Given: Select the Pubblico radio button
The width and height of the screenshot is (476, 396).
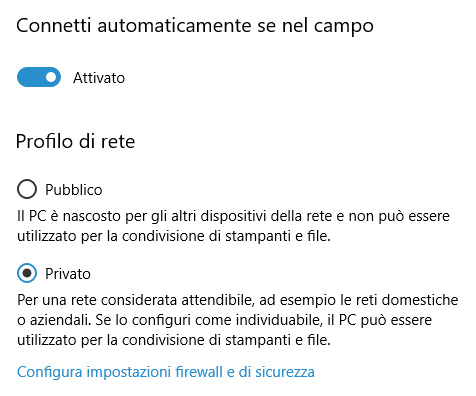Looking at the screenshot, I should [x=27, y=189].
